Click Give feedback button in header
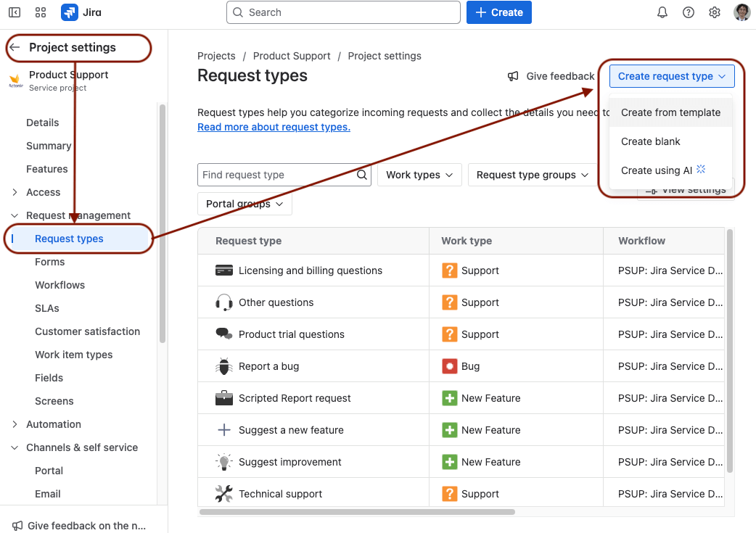 [x=551, y=76]
